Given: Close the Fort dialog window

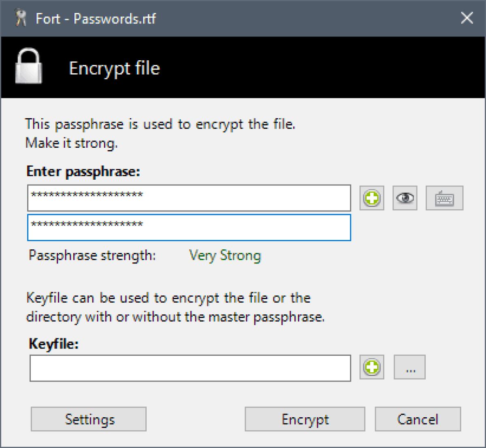Looking at the screenshot, I should pyautogui.click(x=467, y=18).
